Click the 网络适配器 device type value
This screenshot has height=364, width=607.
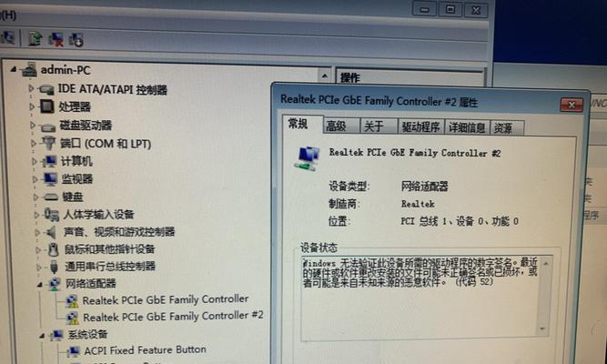point(425,187)
